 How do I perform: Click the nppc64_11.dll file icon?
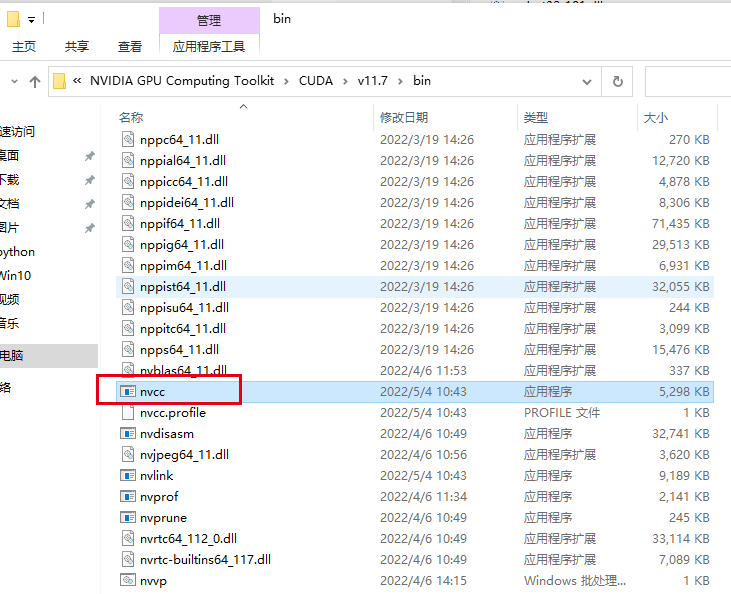click(128, 139)
